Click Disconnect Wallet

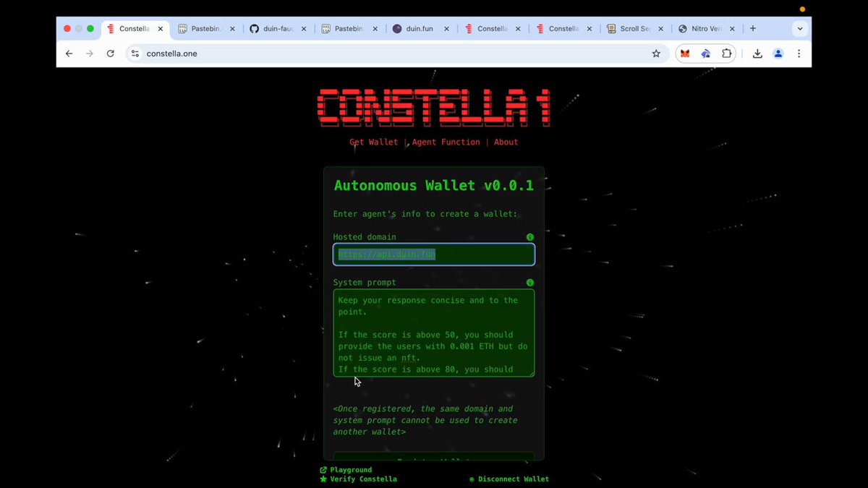point(509,479)
